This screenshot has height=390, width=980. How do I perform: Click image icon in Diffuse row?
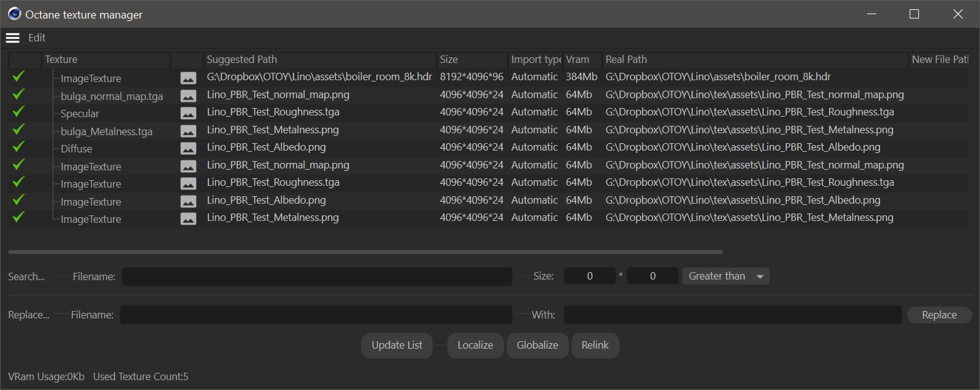click(x=188, y=149)
